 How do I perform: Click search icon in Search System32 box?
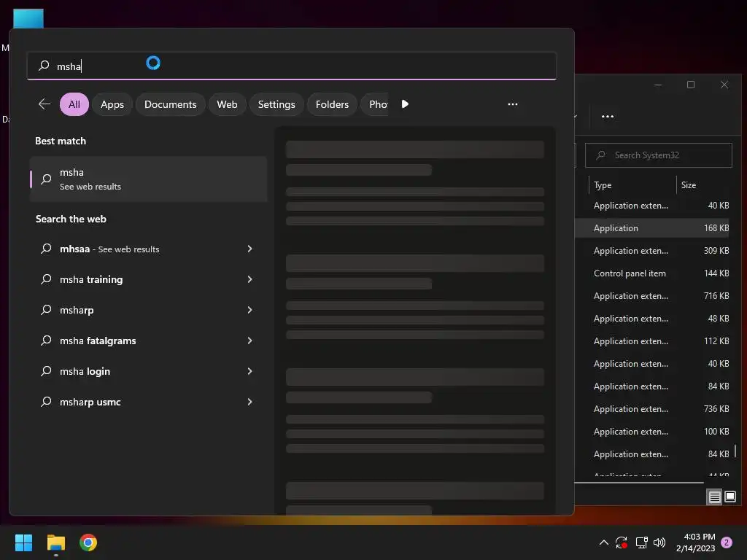[x=601, y=155]
